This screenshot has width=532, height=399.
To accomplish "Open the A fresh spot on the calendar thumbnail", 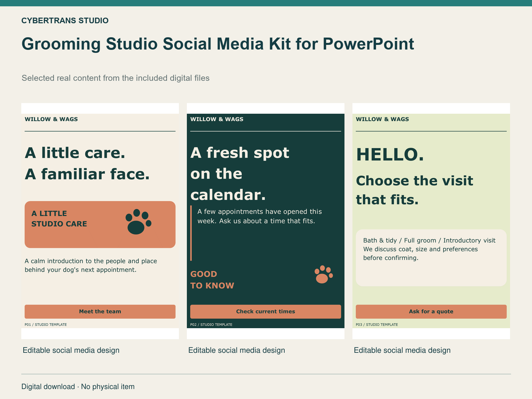I will pos(266,221).
